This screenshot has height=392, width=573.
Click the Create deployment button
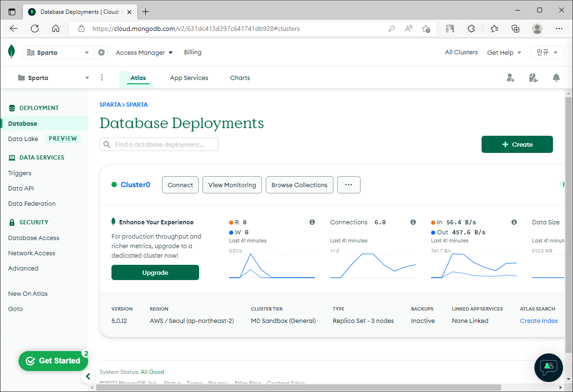[517, 144]
